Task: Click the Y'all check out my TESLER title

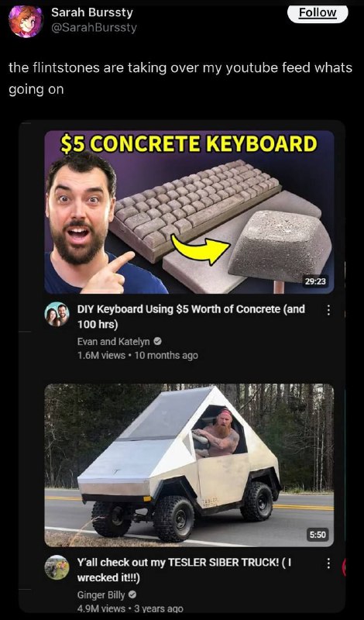Action: [184, 570]
